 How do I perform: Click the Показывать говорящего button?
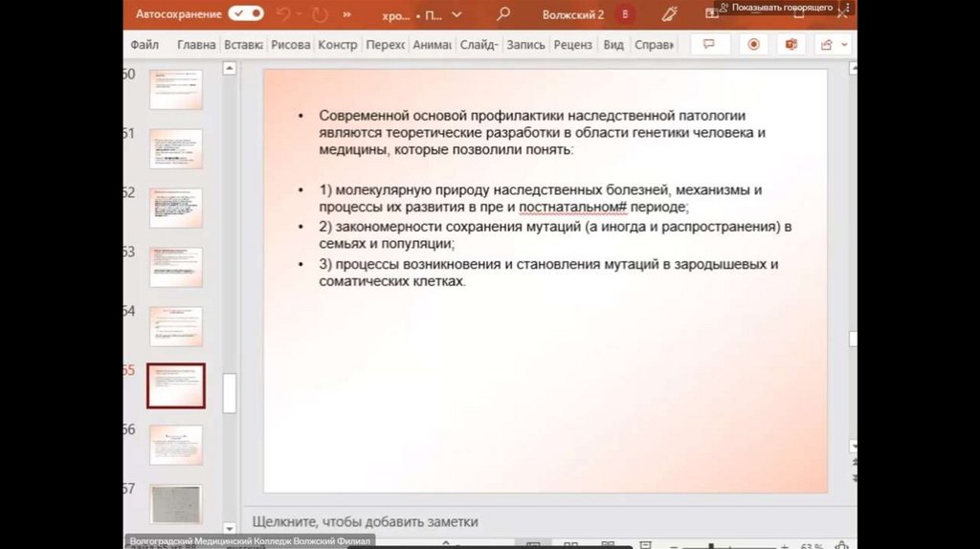point(782,8)
